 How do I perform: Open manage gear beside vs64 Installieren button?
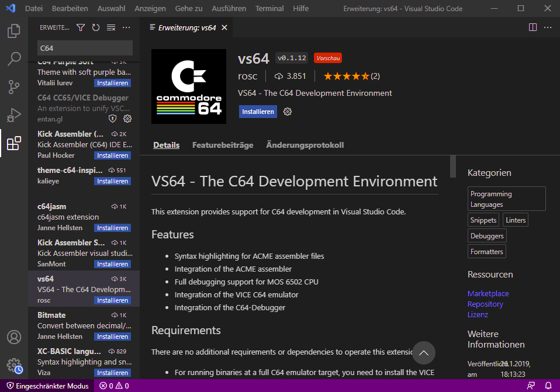point(288,112)
